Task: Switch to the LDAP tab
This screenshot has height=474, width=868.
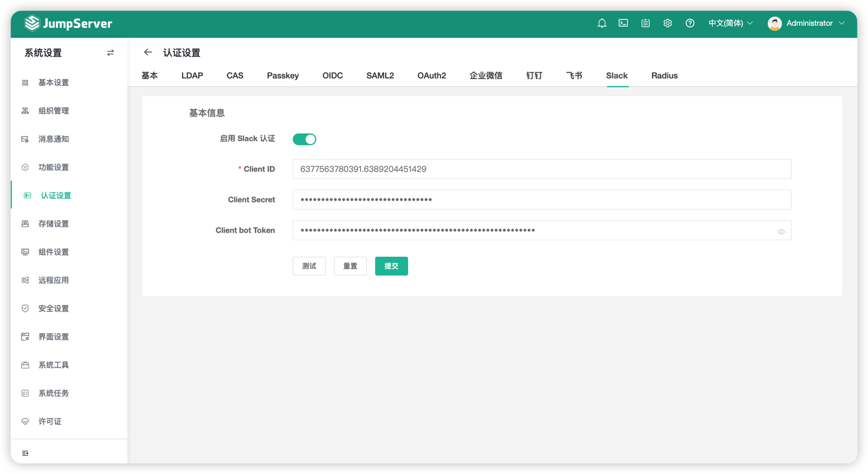Action: 192,75
